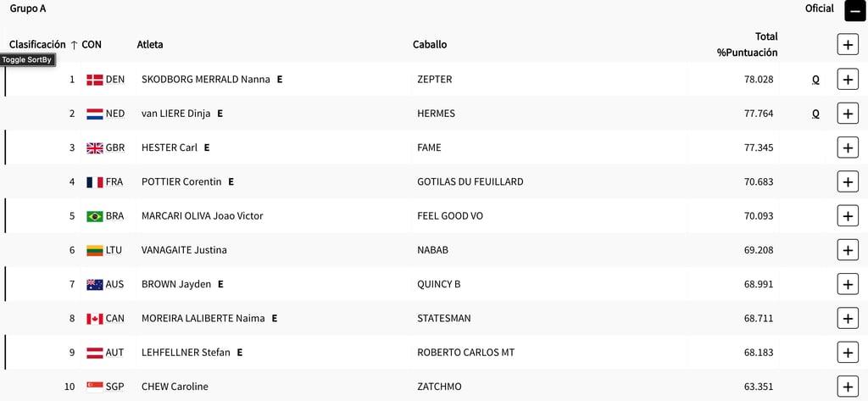Screen dimensions: 868x401
Task: Sort by the Clasificación column header
Action: 36,44
